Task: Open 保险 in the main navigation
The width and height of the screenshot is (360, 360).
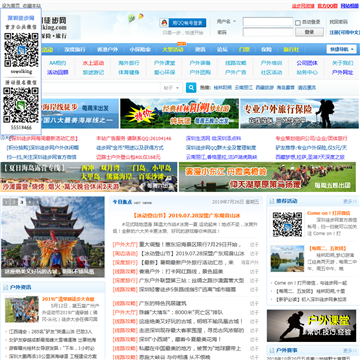Action: (x=266, y=50)
